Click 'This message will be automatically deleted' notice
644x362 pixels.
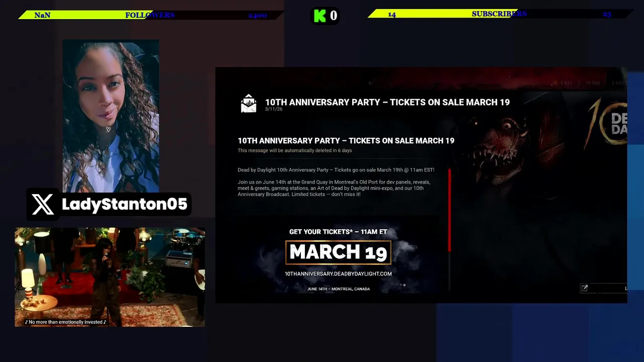click(x=295, y=150)
